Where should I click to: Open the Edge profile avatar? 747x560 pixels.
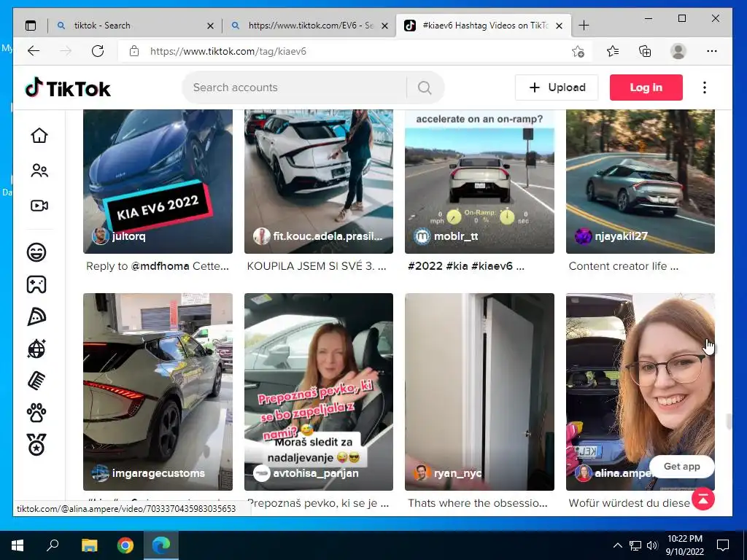678,51
